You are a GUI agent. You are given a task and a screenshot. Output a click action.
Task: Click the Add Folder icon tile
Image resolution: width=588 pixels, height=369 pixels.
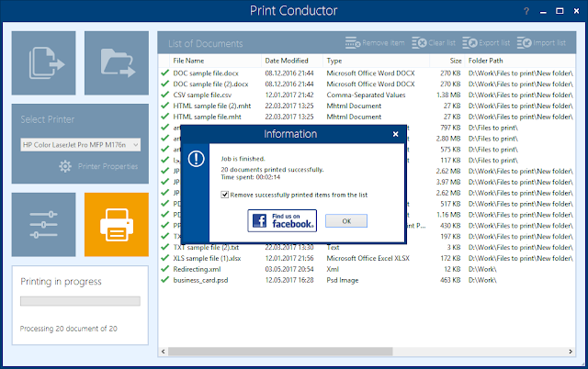pyautogui.click(x=117, y=63)
